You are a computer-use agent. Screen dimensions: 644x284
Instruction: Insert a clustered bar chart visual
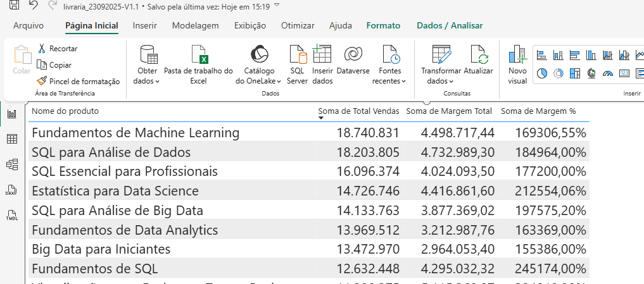574,55
